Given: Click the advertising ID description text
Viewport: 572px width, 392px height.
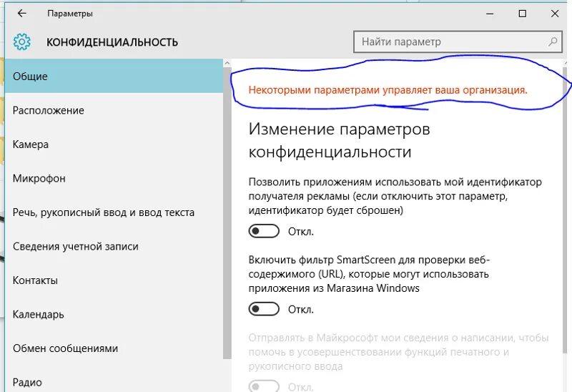Looking at the screenshot, I should (395, 196).
